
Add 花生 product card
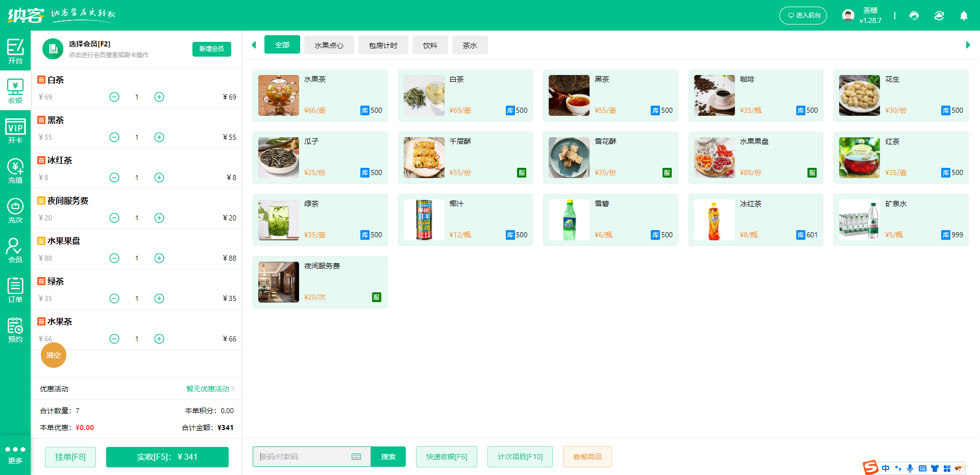pyautogui.click(x=901, y=95)
